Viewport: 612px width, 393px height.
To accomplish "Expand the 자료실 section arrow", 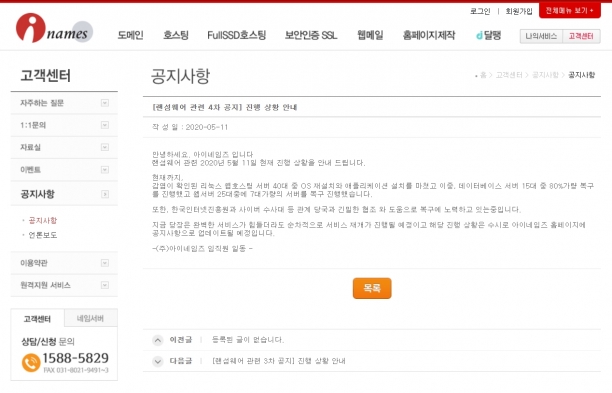I will tap(105, 148).
